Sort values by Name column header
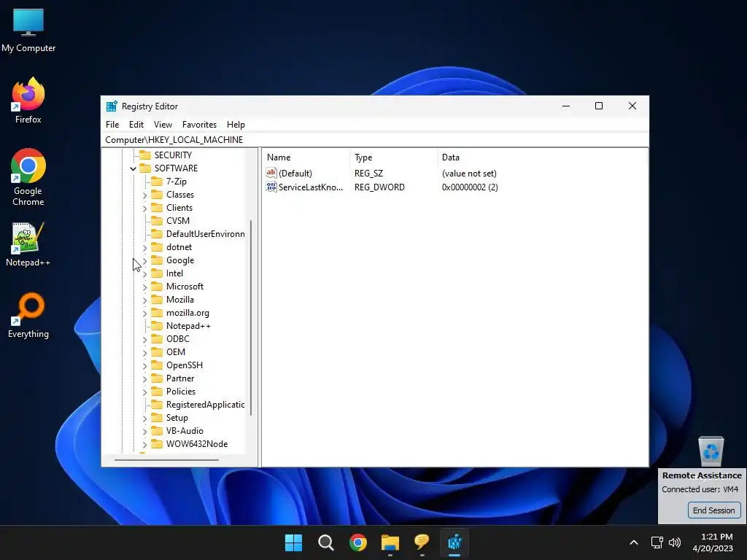The height and width of the screenshot is (560, 747). (x=306, y=157)
